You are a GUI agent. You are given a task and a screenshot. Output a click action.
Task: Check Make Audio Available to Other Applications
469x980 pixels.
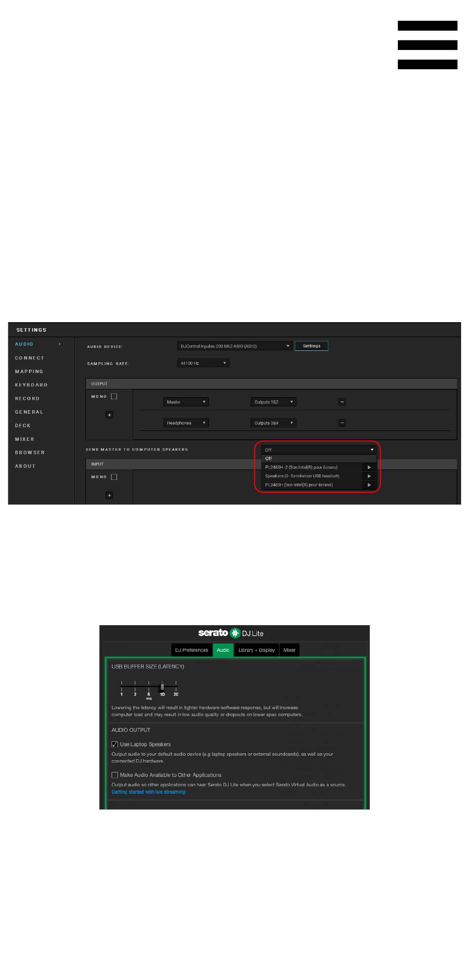pos(115,775)
